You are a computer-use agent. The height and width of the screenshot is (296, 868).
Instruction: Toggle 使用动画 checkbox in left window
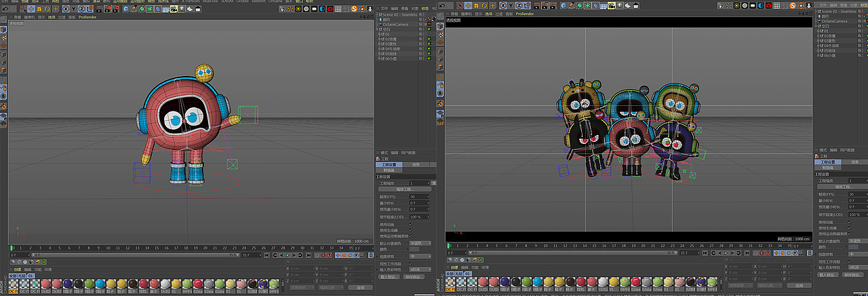click(x=410, y=225)
